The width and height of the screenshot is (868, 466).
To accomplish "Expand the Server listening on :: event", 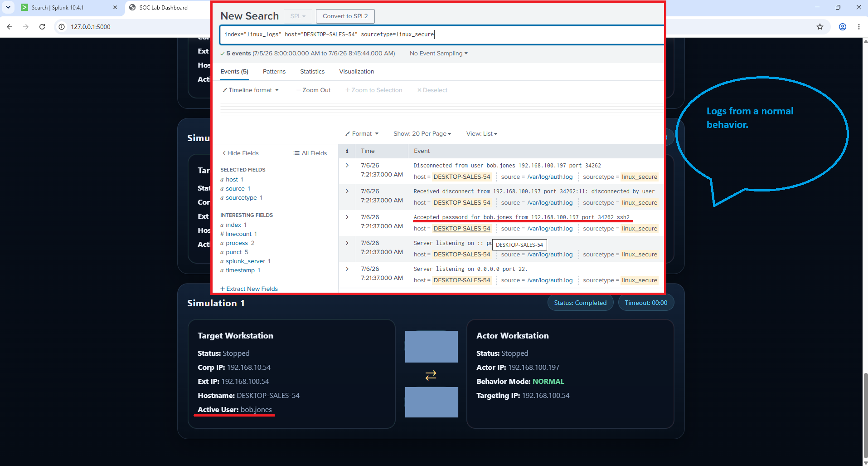I will tap(347, 243).
